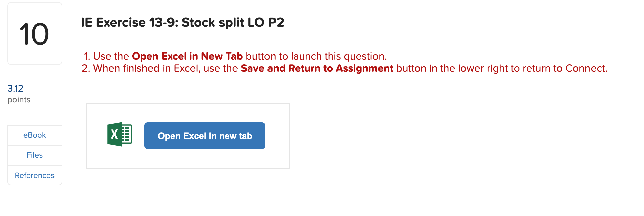Click the white X on the Excel icon
Image resolution: width=644 pixels, height=216 pixels.
coord(114,134)
